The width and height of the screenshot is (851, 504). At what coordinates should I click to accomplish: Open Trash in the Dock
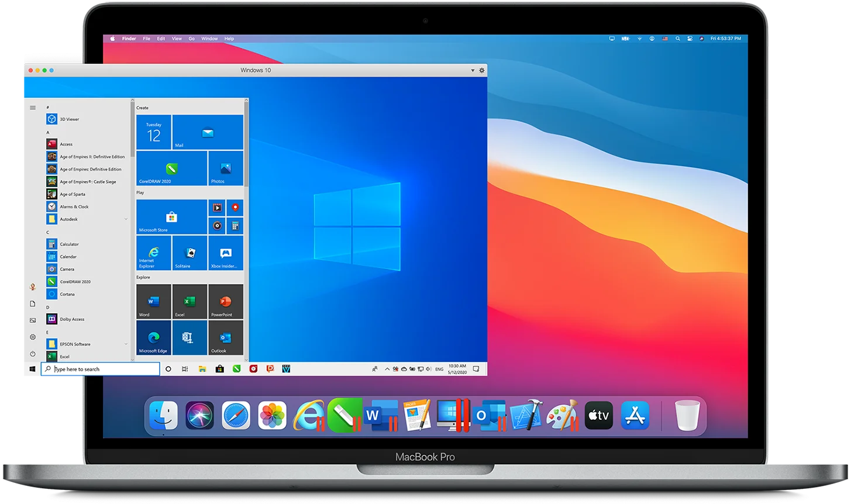click(x=687, y=416)
